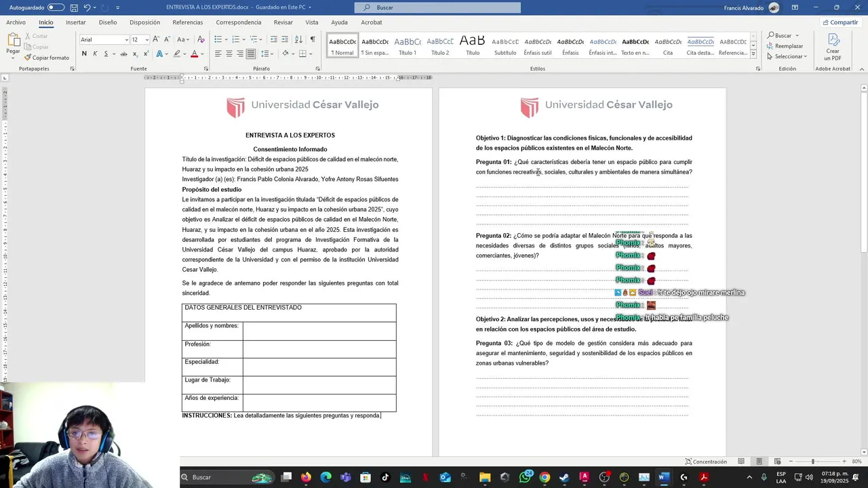Save the document

click(74, 7)
